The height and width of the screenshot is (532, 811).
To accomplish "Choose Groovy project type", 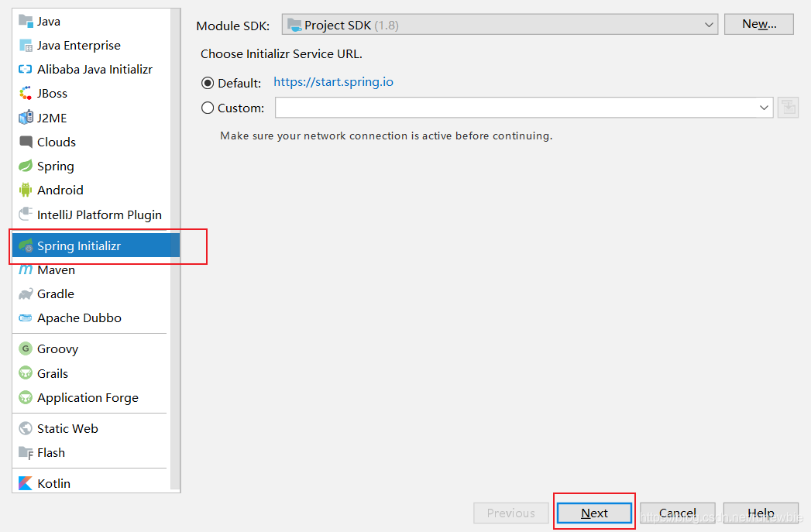I will pos(91,349).
